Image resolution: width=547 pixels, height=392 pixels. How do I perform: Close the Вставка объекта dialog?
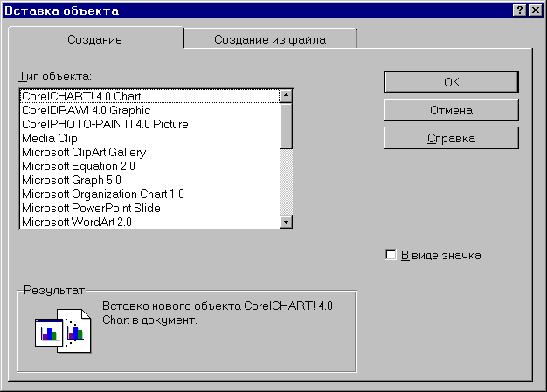[x=535, y=10]
